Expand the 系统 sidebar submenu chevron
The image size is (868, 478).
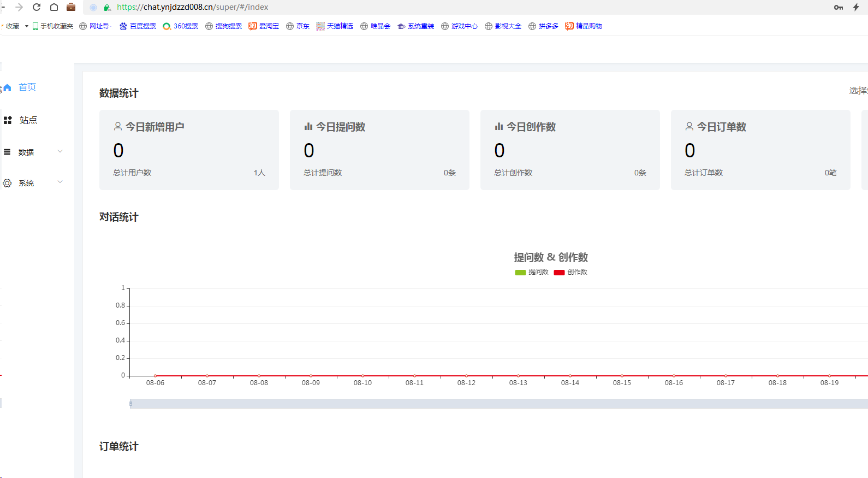tap(60, 182)
